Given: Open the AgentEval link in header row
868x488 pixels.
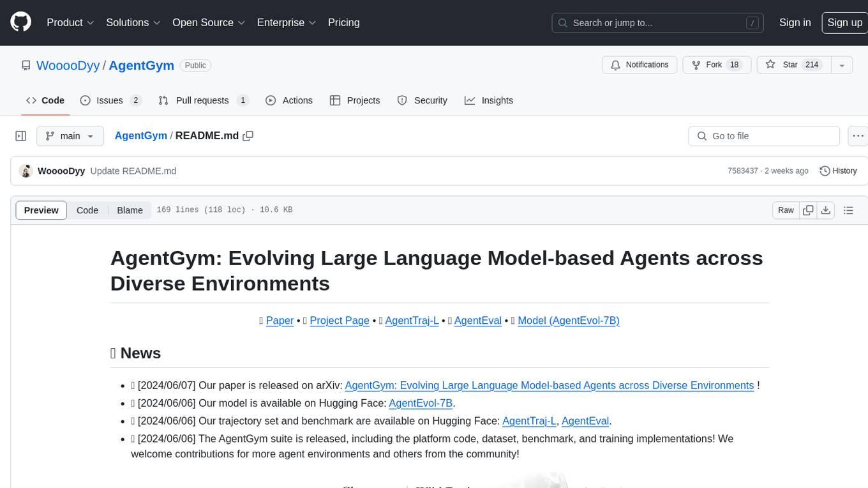Looking at the screenshot, I should pyautogui.click(x=478, y=321).
